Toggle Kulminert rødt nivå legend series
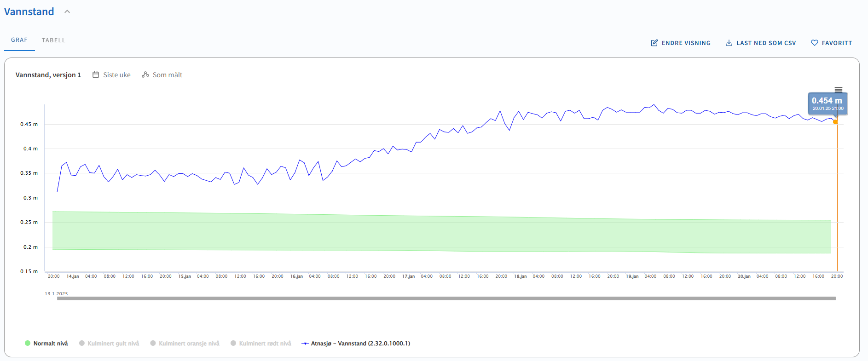The width and height of the screenshot is (868, 361). click(x=261, y=344)
